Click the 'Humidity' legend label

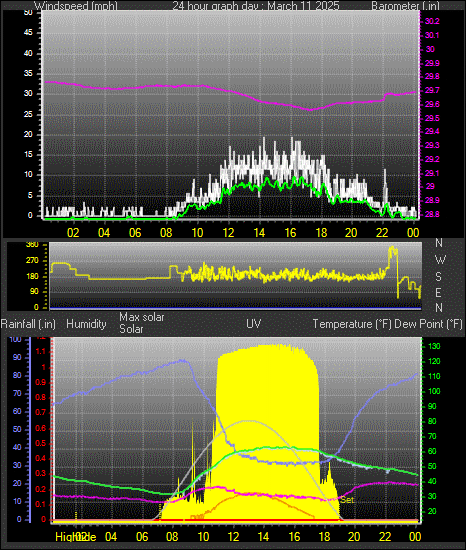(86, 324)
